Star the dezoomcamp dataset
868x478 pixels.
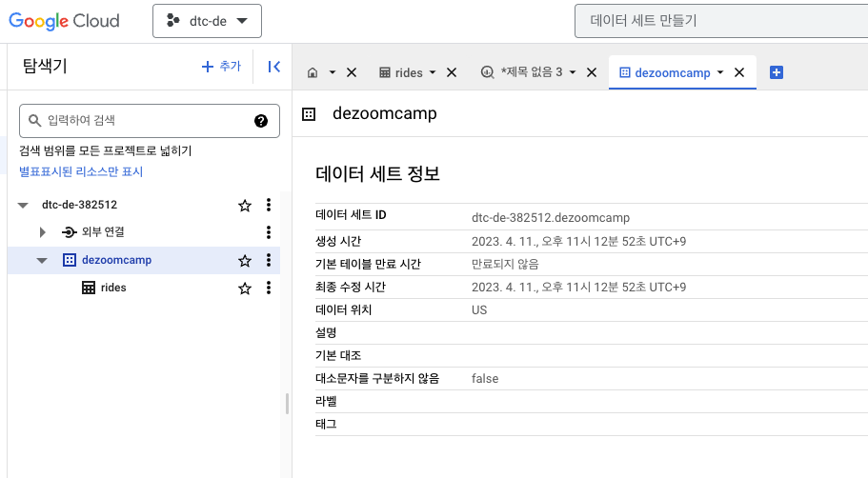(x=245, y=261)
